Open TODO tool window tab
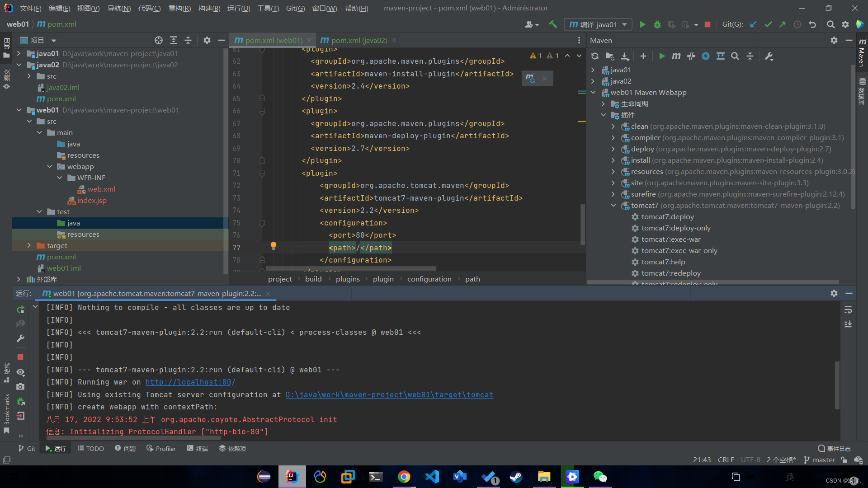Screen dimensions: 868x488 [91, 448]
